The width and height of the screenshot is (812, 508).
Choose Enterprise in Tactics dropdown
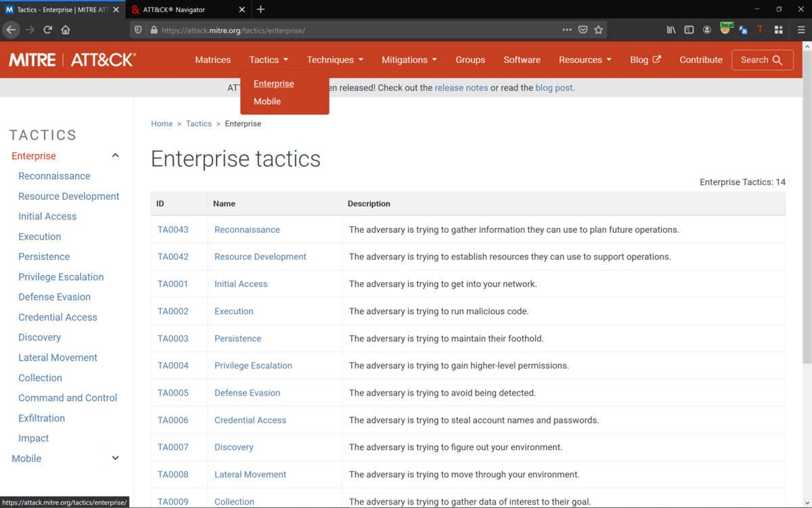click(x=274, y=83)
